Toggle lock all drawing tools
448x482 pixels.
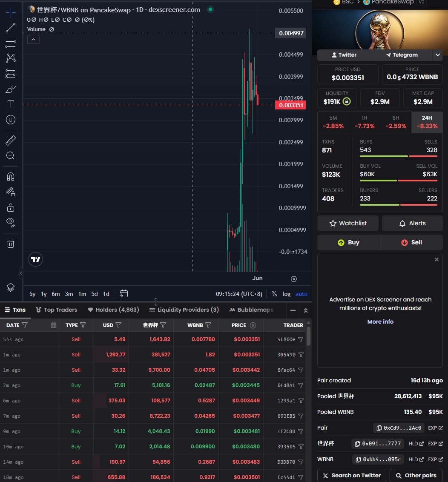click(x=11, y=207)
